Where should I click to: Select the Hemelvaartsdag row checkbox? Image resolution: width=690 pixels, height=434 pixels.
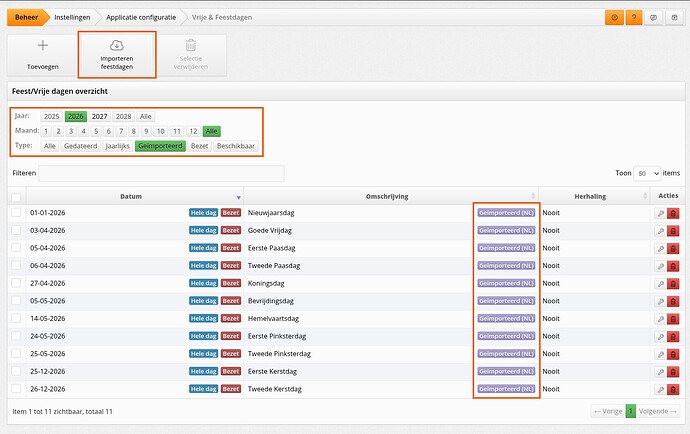click(16, 318)
